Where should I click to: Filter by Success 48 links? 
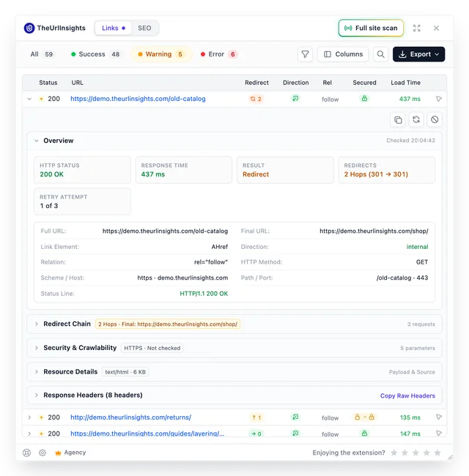(95, 54)
